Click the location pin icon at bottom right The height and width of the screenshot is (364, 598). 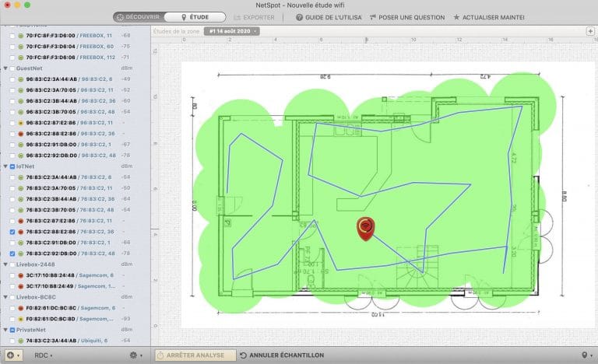pos(585,355)
